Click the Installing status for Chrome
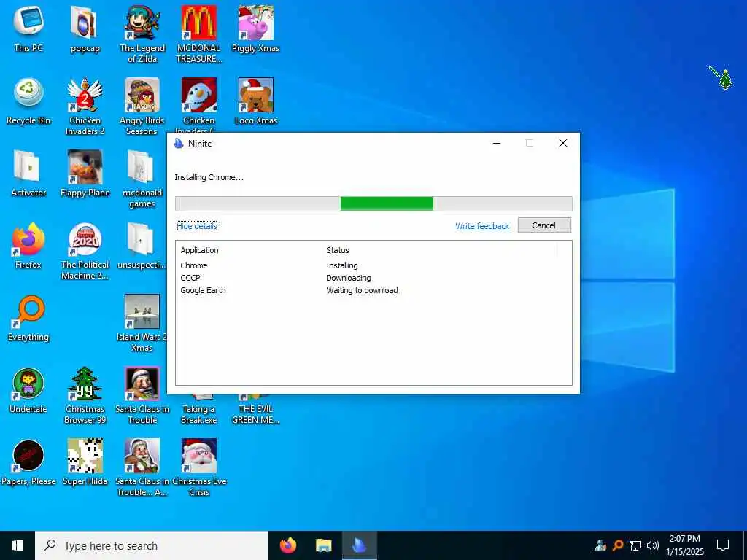 click(341, 265)
